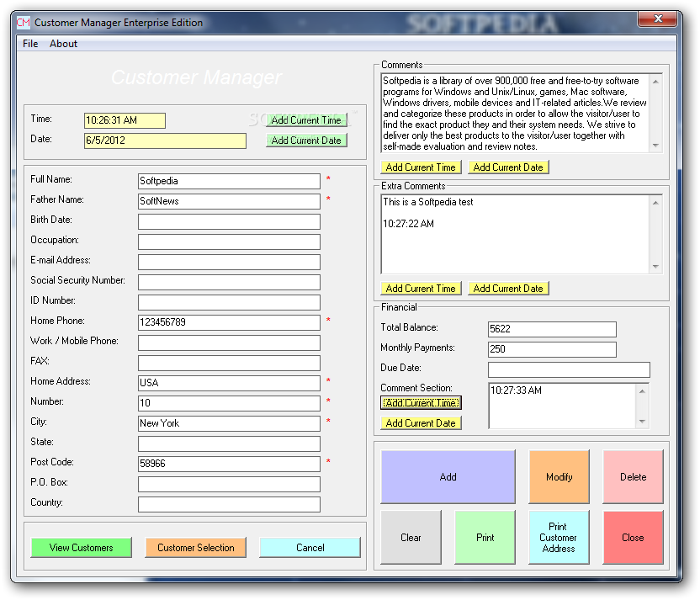Click the CM application icon in title bar
The image size is (700, 600).
(24, 23)
